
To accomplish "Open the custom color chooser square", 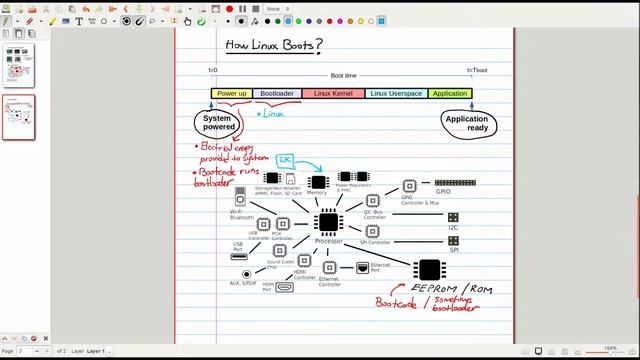I will (381, 21).
